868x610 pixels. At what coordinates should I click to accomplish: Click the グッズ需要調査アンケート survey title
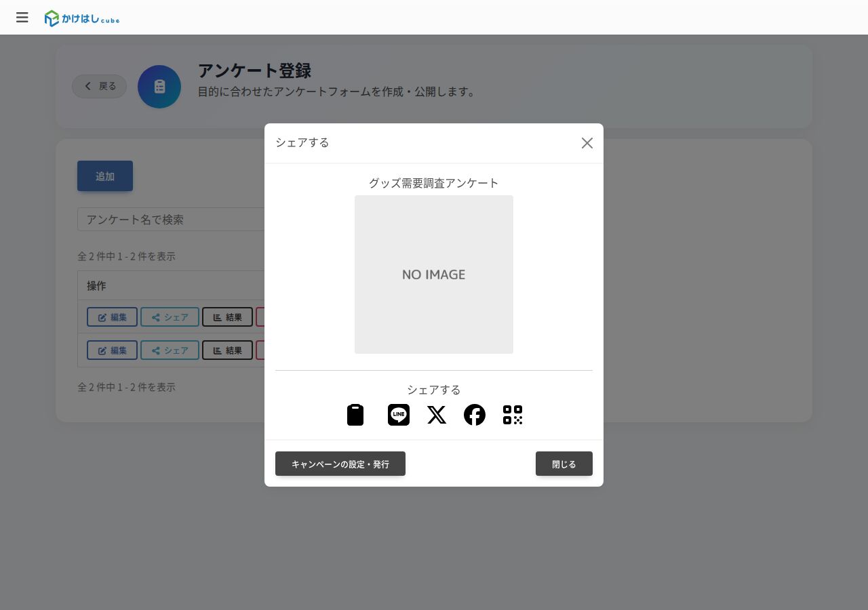point(434,183)
